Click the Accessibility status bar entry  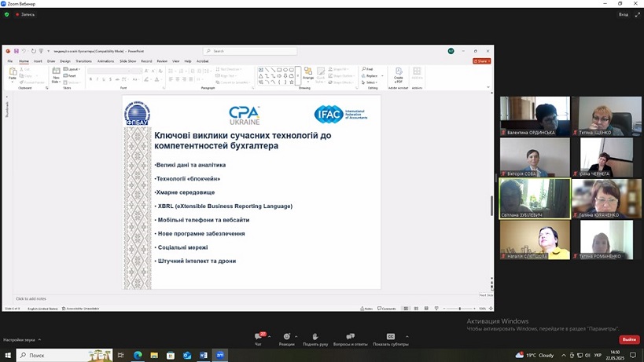[x=80, y=309]
